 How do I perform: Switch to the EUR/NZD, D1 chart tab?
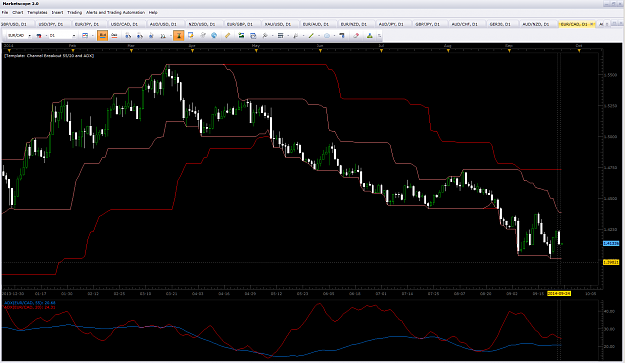tap(354, 24)
